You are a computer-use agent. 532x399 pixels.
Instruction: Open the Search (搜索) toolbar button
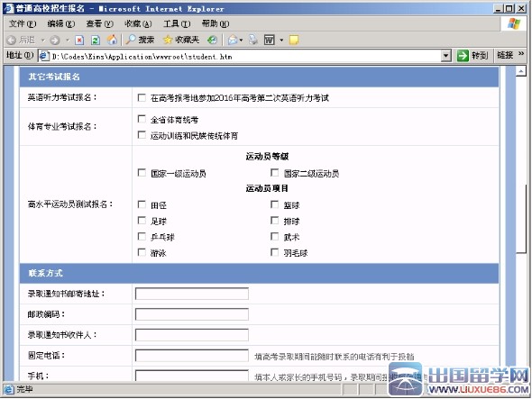[140, 40]
